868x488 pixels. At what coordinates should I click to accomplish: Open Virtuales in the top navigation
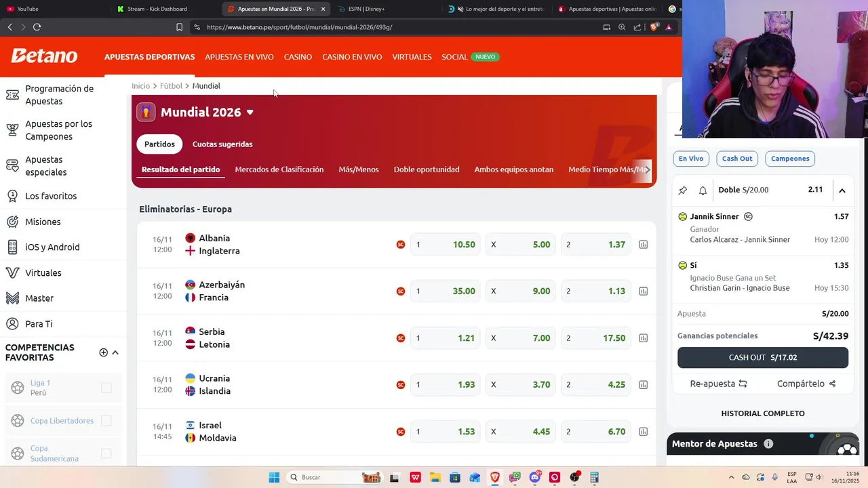click(x=412, y=57)
